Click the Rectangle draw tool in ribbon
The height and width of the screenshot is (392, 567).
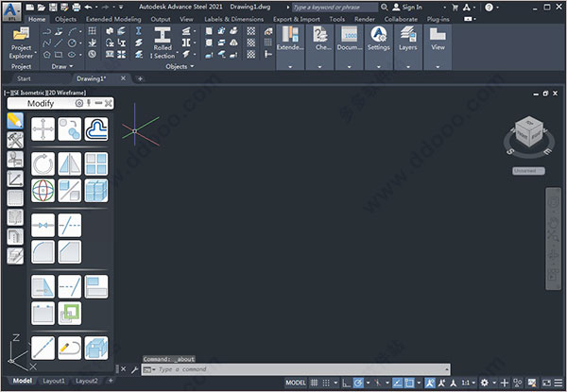[x=59, y=55]
